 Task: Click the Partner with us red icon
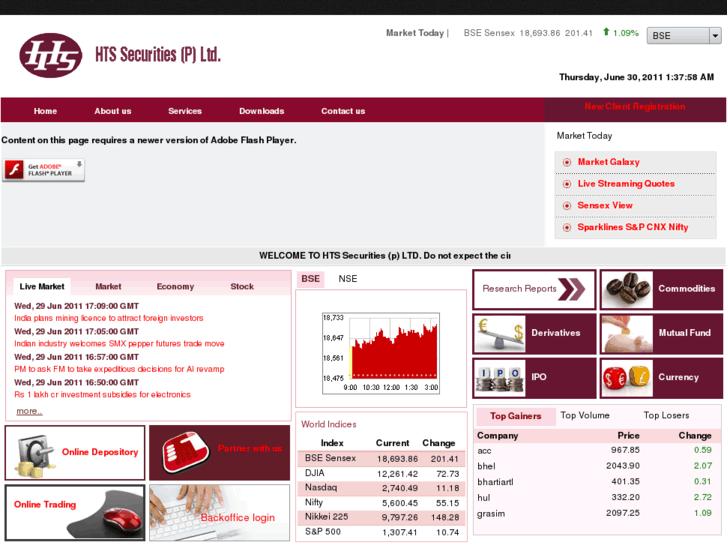tap(186, 452)
